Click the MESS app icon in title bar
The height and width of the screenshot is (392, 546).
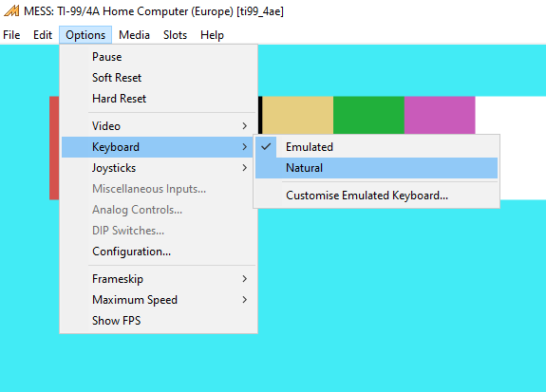click(x=11, y=11)
